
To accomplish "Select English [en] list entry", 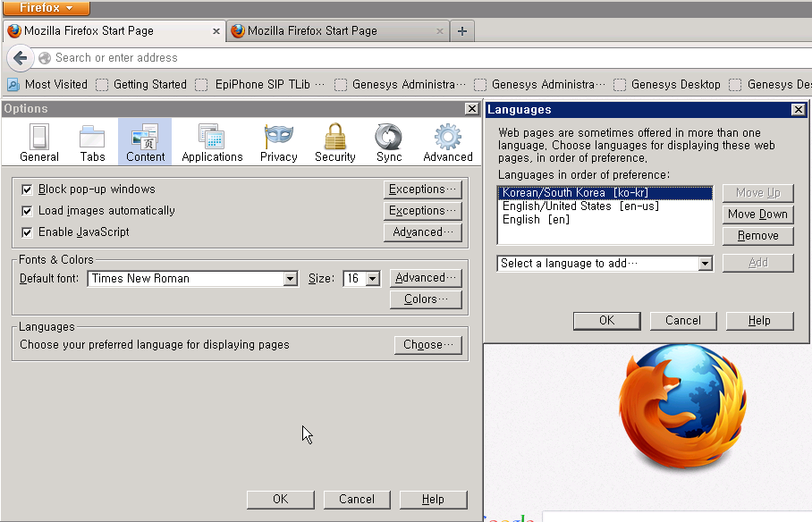I will point(605,220).
